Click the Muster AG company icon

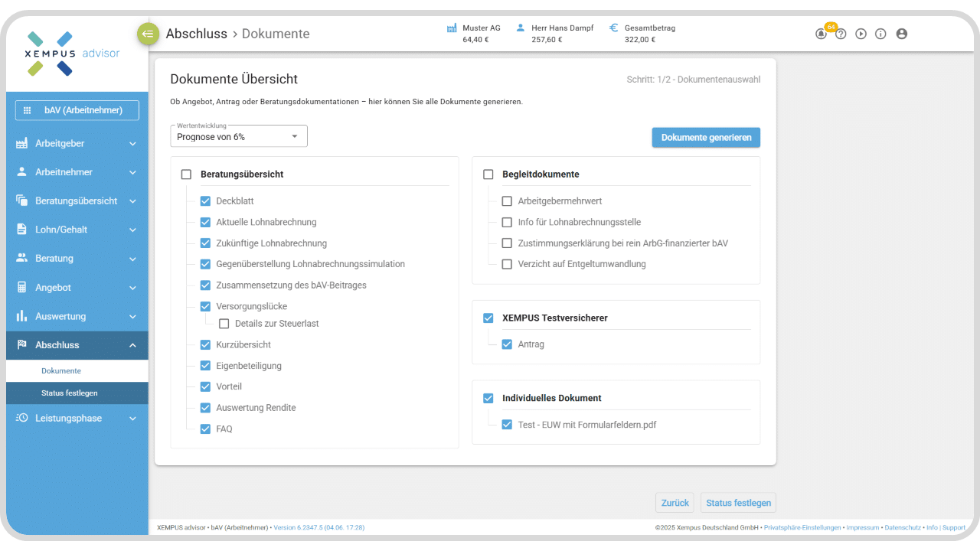(452, 28)
